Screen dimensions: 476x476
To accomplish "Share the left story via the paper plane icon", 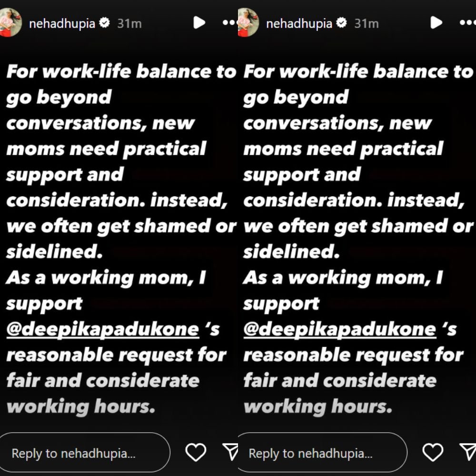I will [x=230, y=452].
